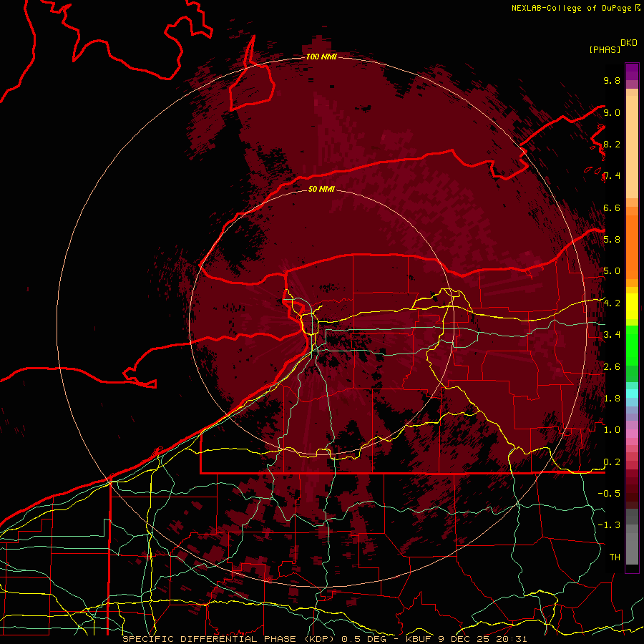This screenshot has height=644, width=644.
Task: Click the 8.2 value on the scale
Action: 612,144
